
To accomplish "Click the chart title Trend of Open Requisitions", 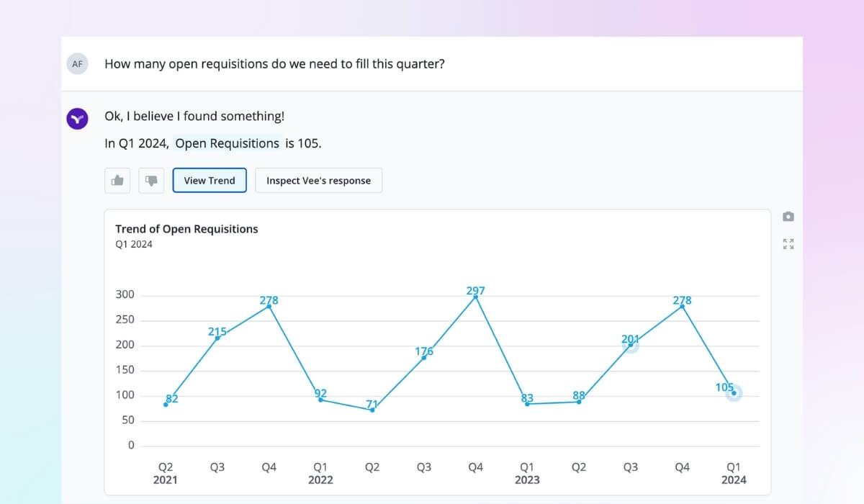I will coord(186,229).
